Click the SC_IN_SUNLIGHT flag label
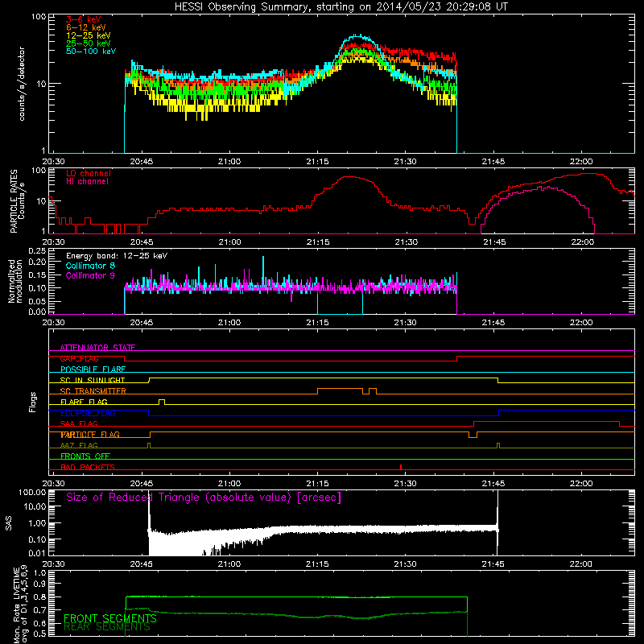Image resolution: width=644 pixels, height=644 pixels. (93, 380)
